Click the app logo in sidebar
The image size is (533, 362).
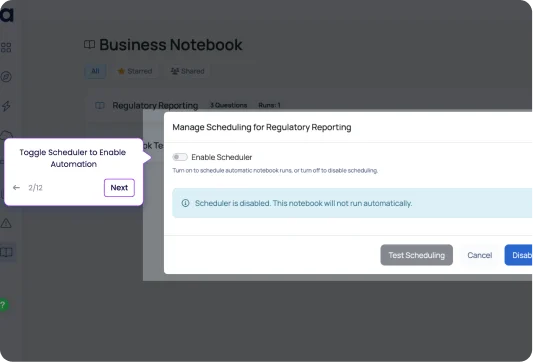7,15
